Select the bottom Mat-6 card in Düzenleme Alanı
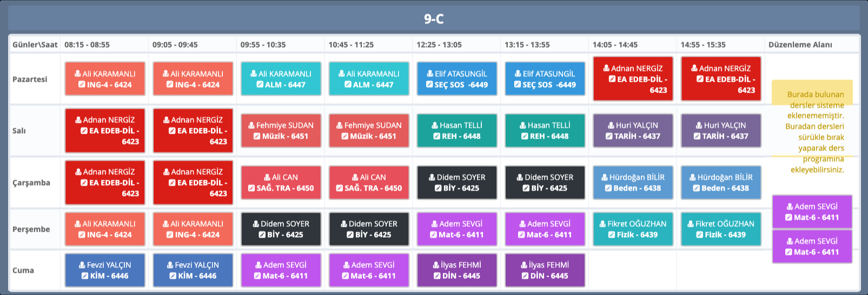Screen dimensions: 868x295 pyautogui.click(x=812, y=246)
